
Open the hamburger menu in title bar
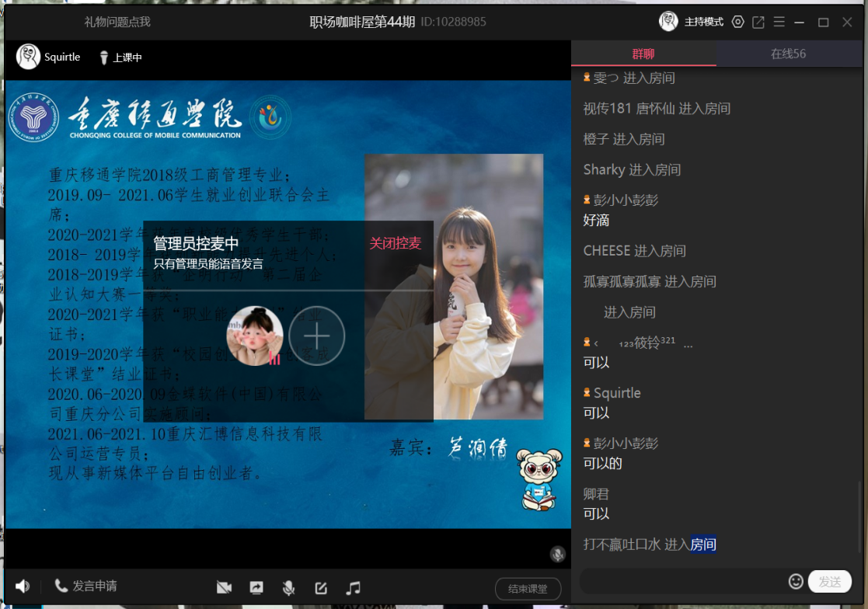[x=779, y=22]
